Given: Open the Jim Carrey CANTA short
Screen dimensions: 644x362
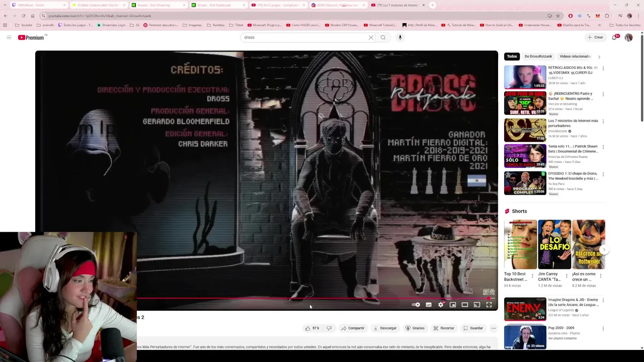Looking at the screenshot, I should [x=554, y=244].
